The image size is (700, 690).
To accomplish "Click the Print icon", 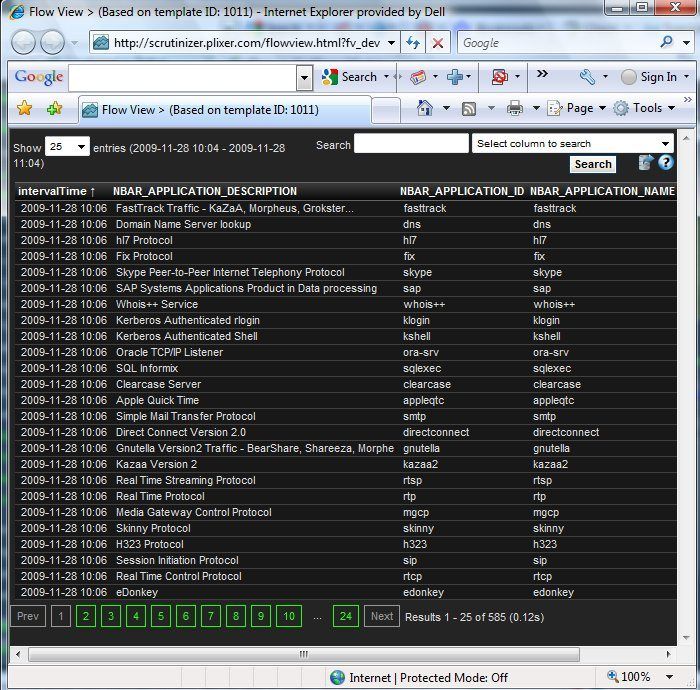I will pos(515,108).
